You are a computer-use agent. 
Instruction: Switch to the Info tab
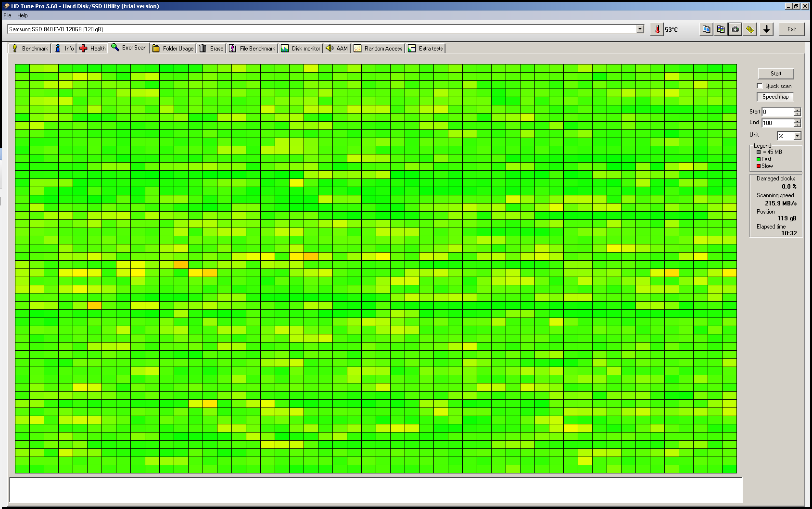click(x=64, y=48)
